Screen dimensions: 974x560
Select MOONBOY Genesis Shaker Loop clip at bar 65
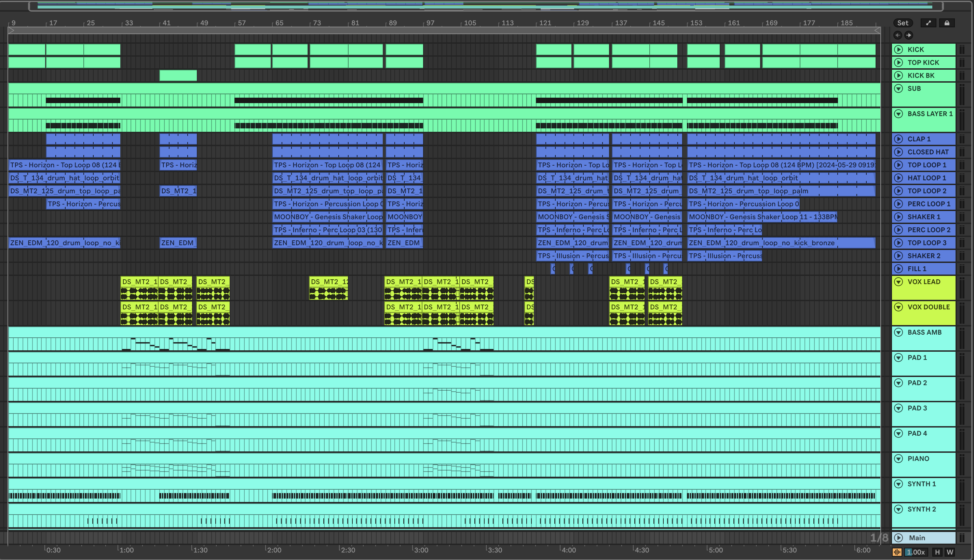pyautogui.click(x=327, y=217)
